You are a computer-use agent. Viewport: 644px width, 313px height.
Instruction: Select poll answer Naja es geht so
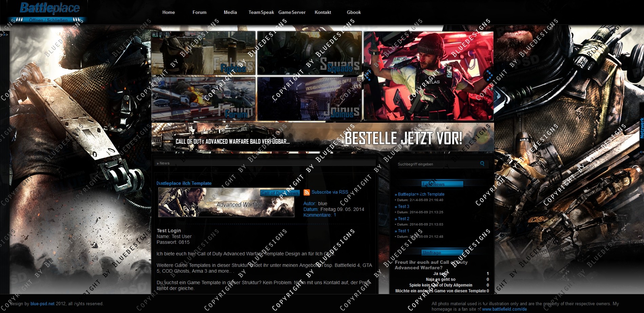pos(441,279)
